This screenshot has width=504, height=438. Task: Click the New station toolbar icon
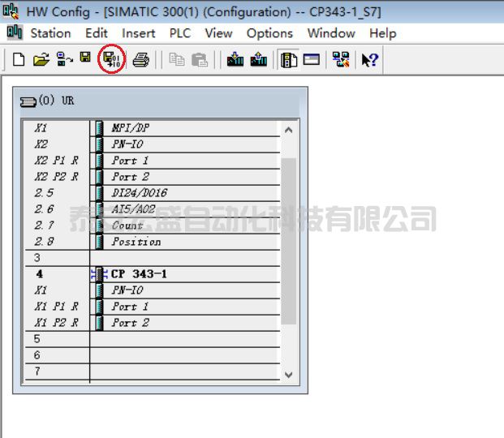point(18,60)
